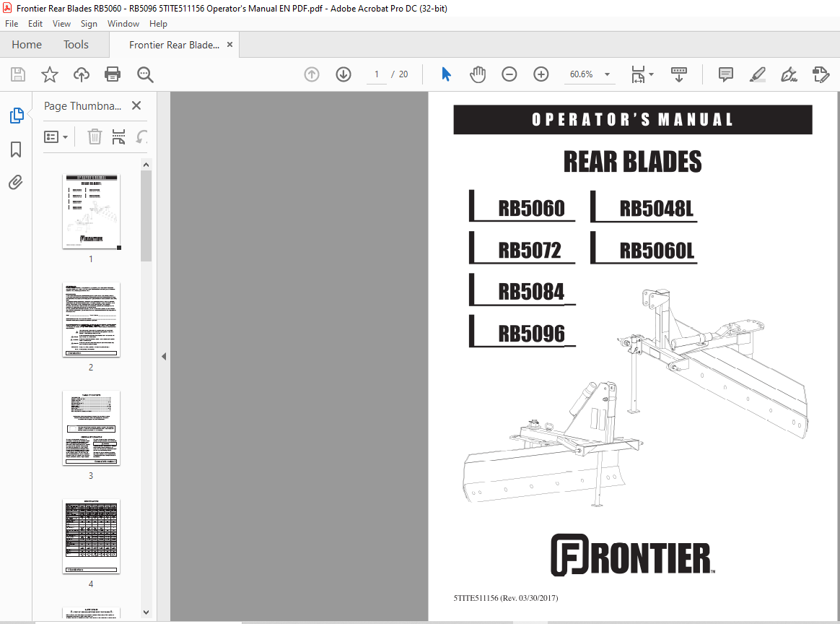Delete selected page with trash icon
840x624 pixels.
[95, 136]
